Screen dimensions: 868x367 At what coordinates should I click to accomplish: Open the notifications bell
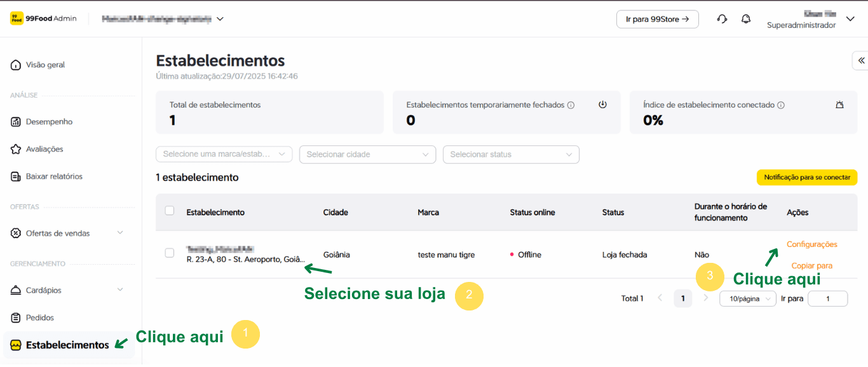point(746,19)
